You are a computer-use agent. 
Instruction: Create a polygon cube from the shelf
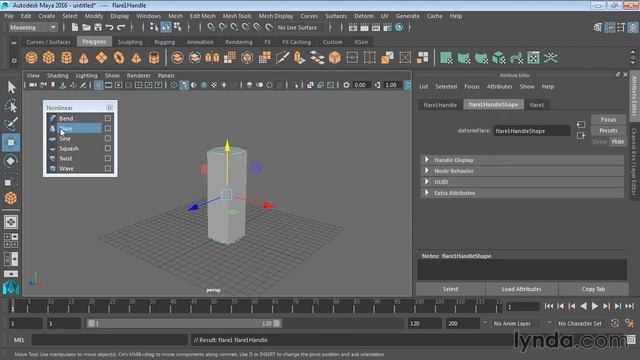coord(49,58)
